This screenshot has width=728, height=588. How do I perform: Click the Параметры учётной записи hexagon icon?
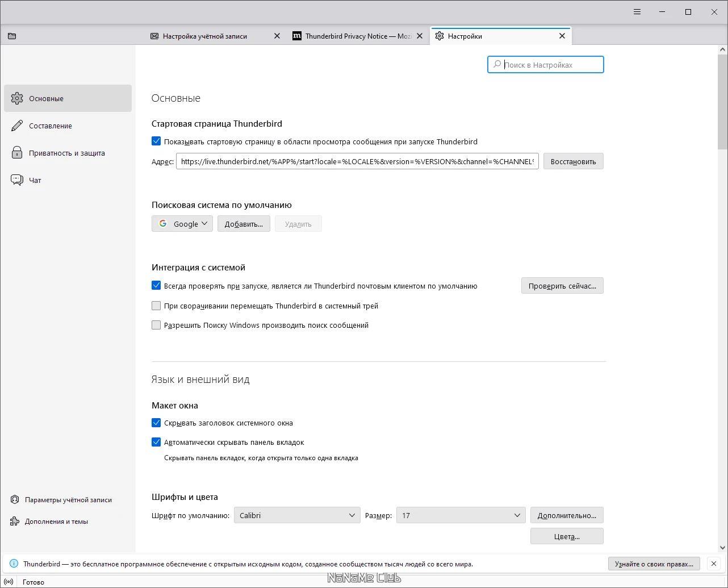pos(15,500)
